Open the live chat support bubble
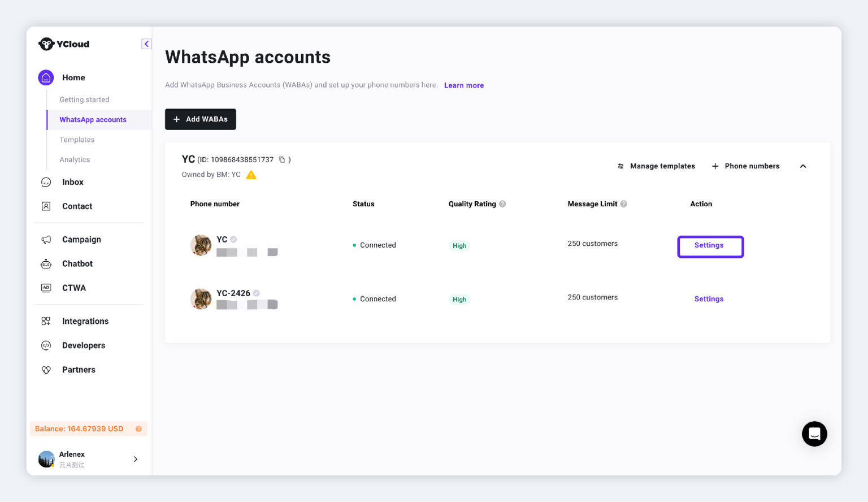This screenshot has width=868, height=502. point(814,434)
